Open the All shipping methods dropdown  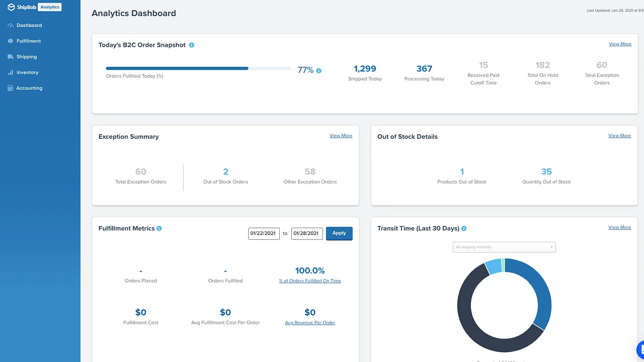504,247
